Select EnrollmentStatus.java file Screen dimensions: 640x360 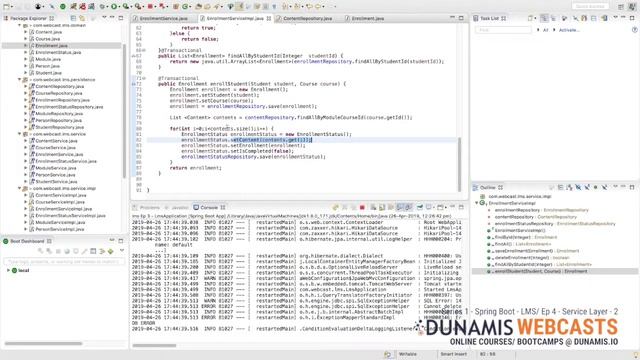click(x=58, y=52)
